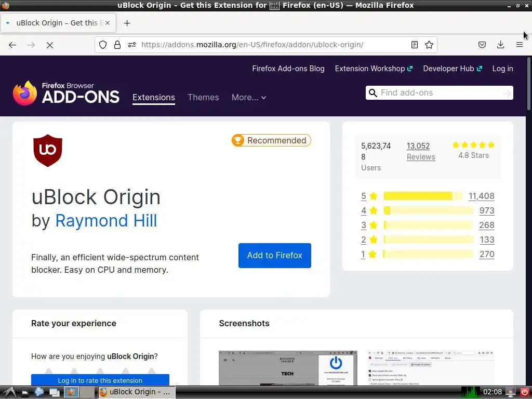Open Firefox Add-ons Blog link
Screen dimensions: 532x399
pyautogui.click(x=288, y=69)
